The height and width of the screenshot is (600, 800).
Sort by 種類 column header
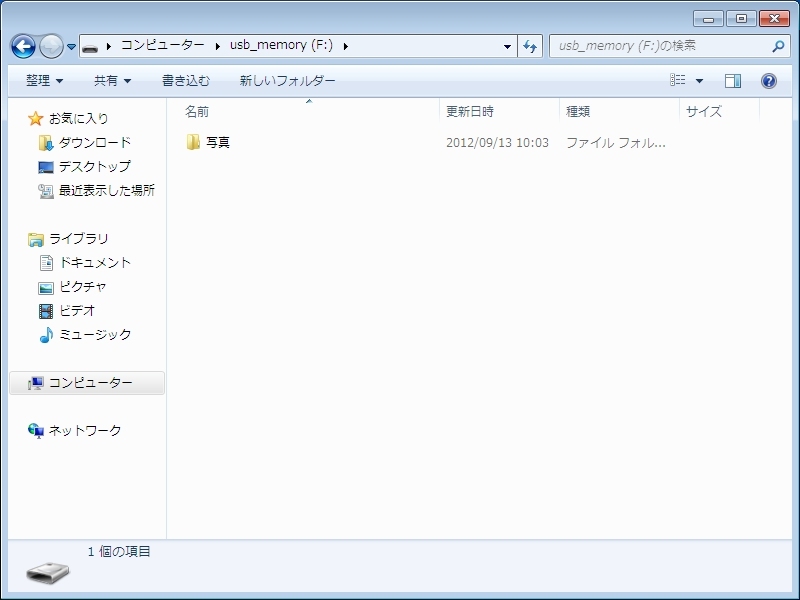578,111
